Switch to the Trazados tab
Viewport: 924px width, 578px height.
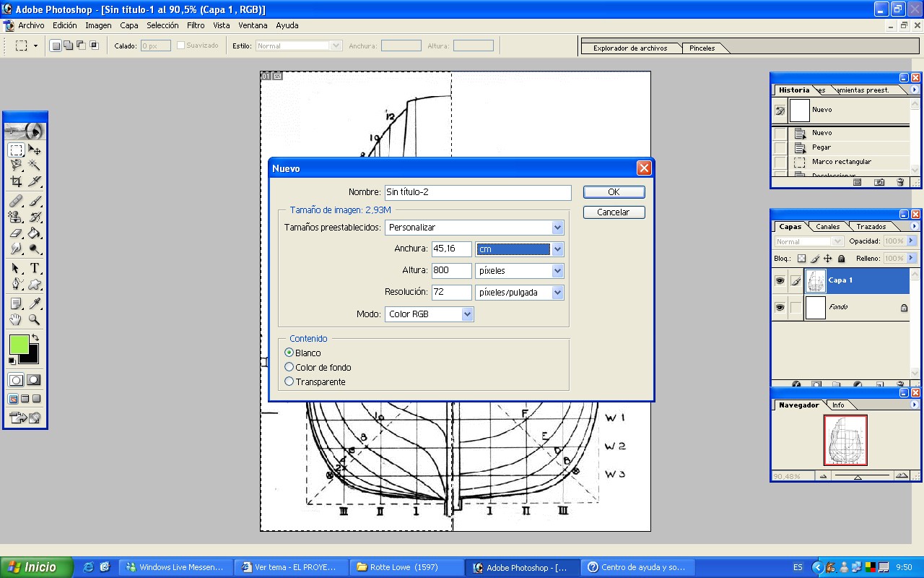pyautogui.click(x=871, y=226)
